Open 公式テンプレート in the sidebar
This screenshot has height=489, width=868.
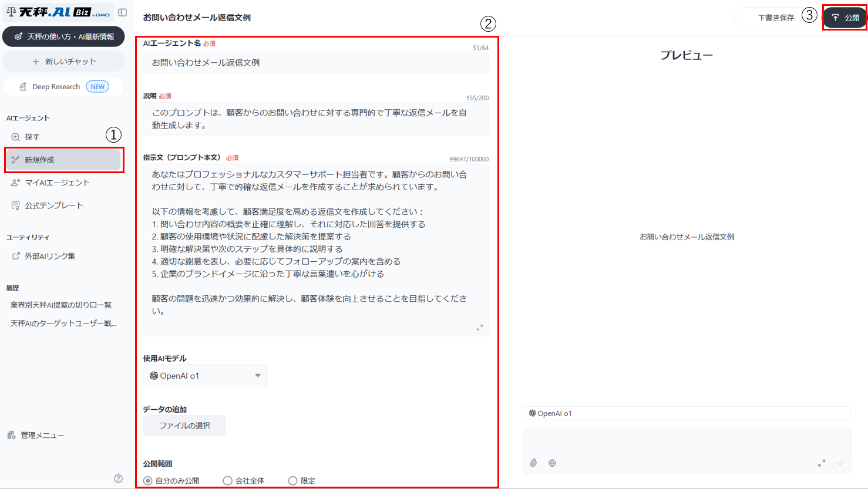(x=53, y=205)
